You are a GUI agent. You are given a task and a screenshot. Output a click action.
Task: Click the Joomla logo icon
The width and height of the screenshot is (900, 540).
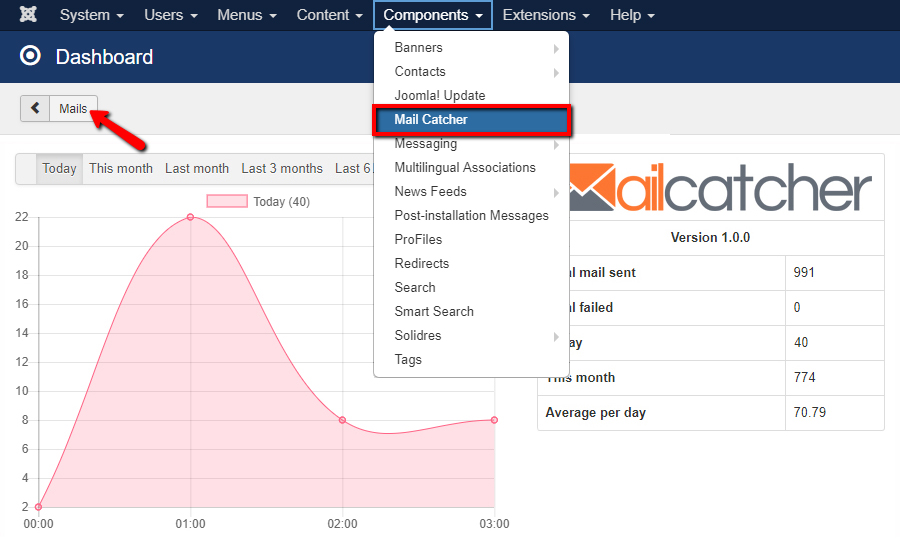[29, 15]
